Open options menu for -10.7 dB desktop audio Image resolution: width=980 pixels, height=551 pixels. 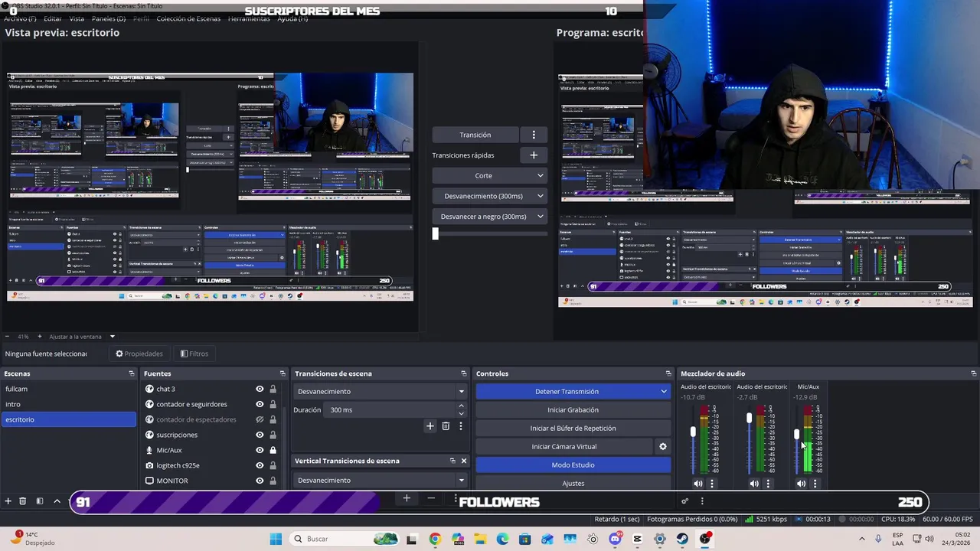pyautogui.click(x=712, y=484)
